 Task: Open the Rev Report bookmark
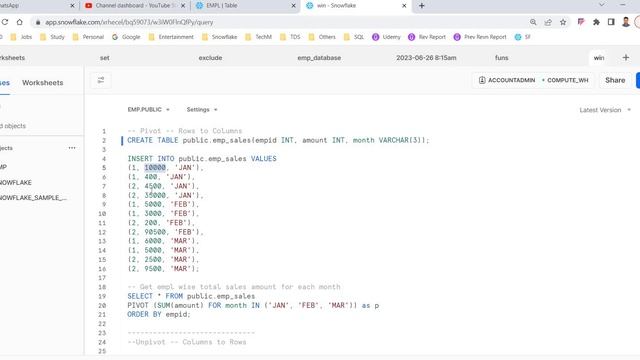427,37
